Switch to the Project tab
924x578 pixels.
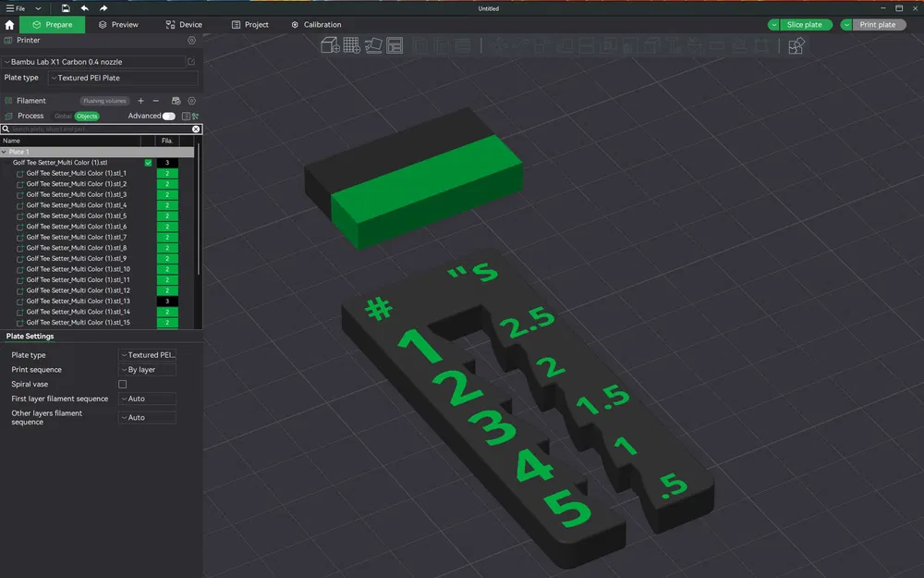click(x=249, y=25)
